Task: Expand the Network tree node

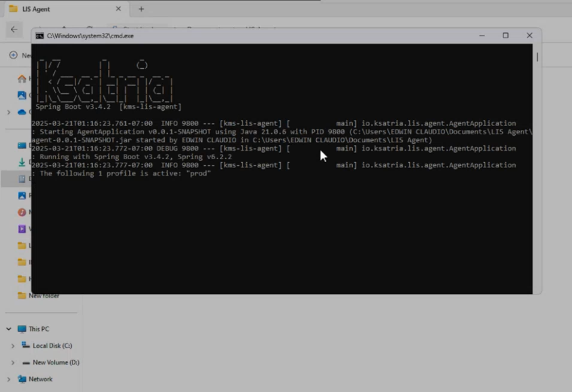Action: coord(9,379)
